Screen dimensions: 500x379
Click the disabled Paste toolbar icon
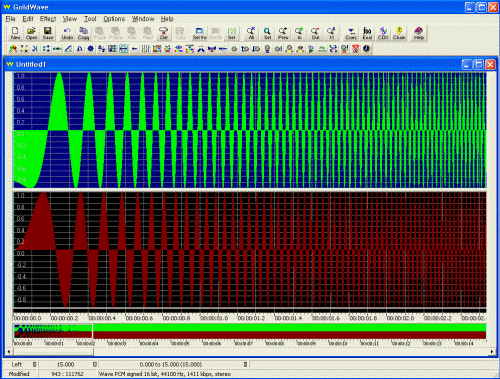[99, 33]
